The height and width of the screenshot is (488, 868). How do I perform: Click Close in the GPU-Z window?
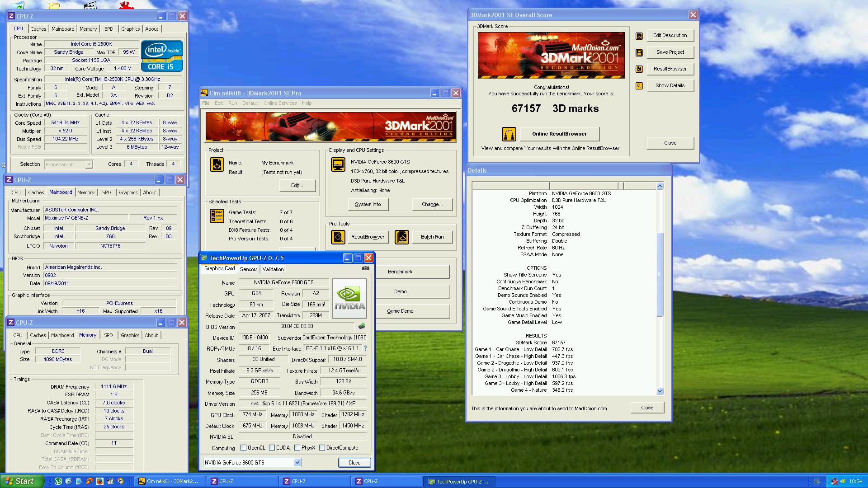click(x=354, y=463)
